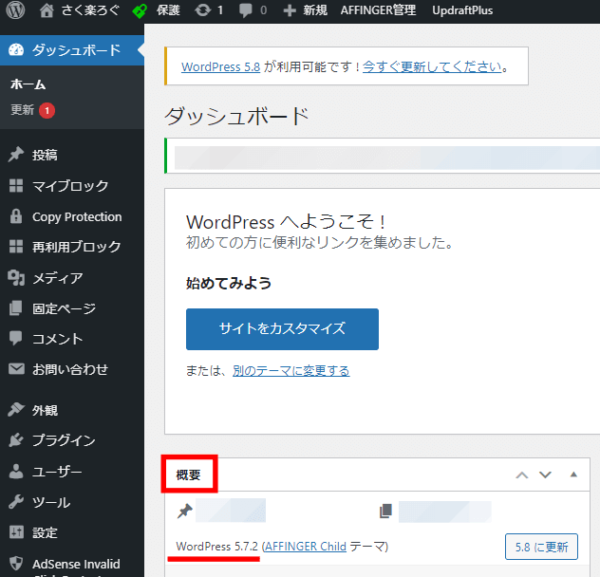Open プラグイン menu item

pos(64,440)
